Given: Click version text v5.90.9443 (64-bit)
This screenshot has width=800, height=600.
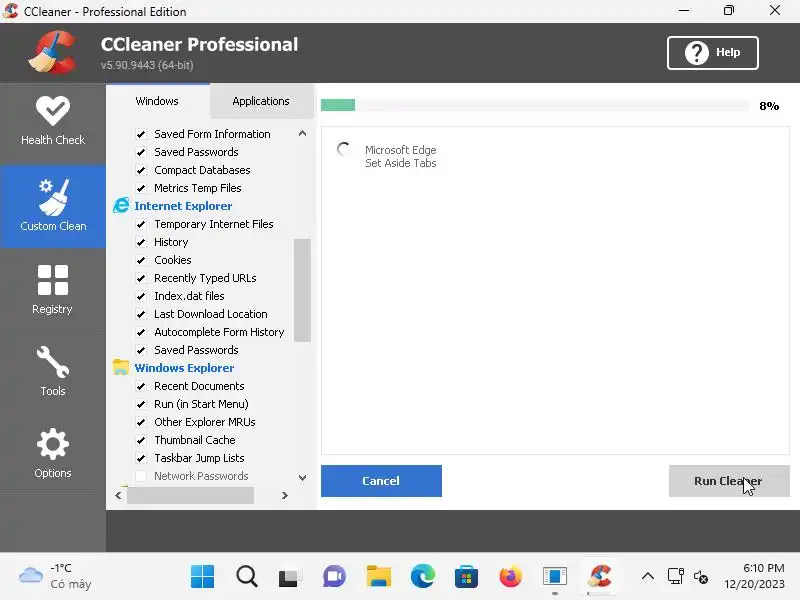Looking at the screenshot, I should (147, 65).
